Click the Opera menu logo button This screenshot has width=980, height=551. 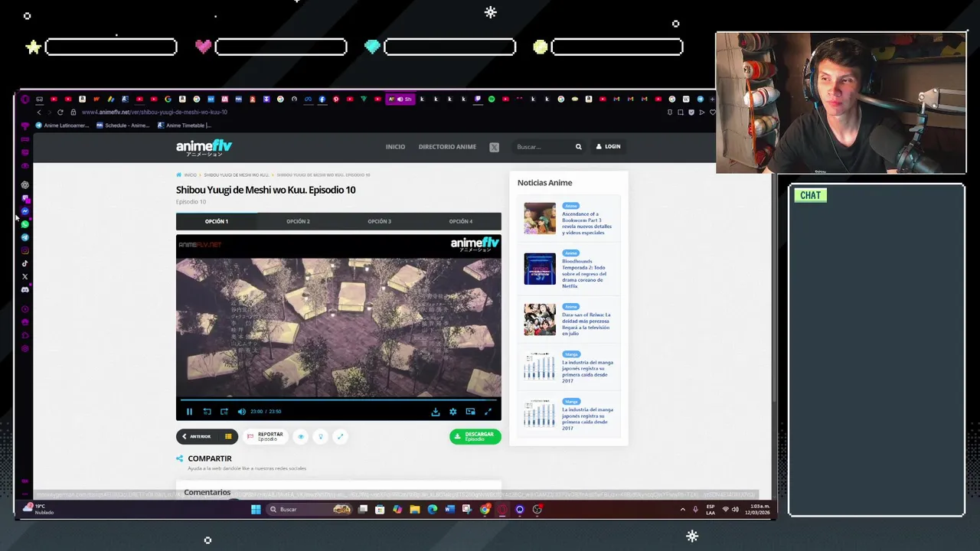pyautogui.click(x=25, y=99)
